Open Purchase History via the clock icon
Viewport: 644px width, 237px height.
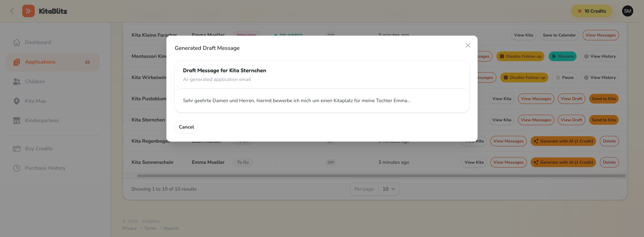coord(16,168)
